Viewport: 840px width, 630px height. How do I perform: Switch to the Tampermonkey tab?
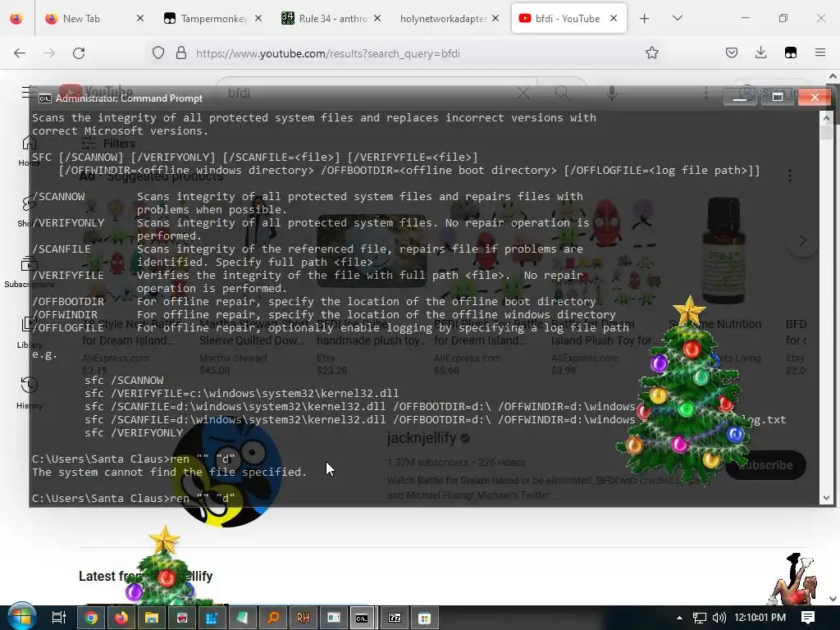tap(214, 19)
